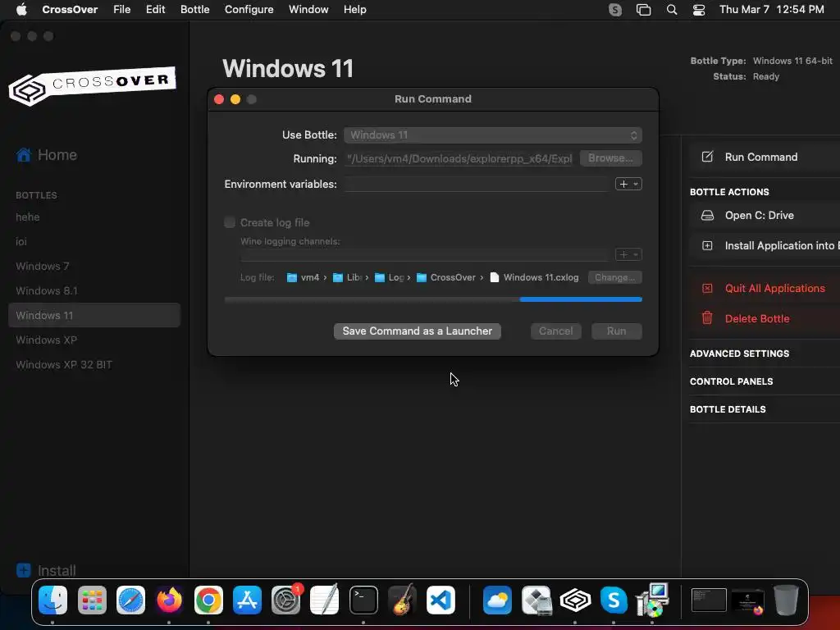The image size is (840, 630).
Task: Select the hehe bottle in the sidebar
Action: tap(28, 217)
